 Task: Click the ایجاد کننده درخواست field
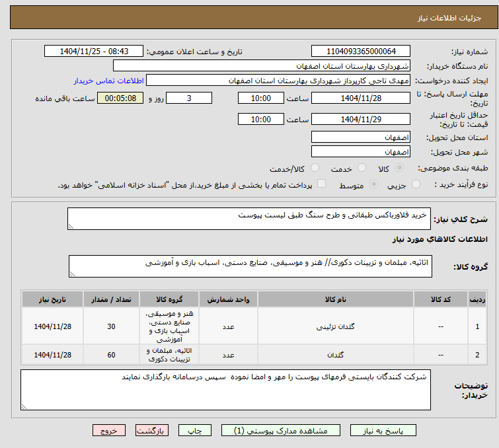coord(278,81)
